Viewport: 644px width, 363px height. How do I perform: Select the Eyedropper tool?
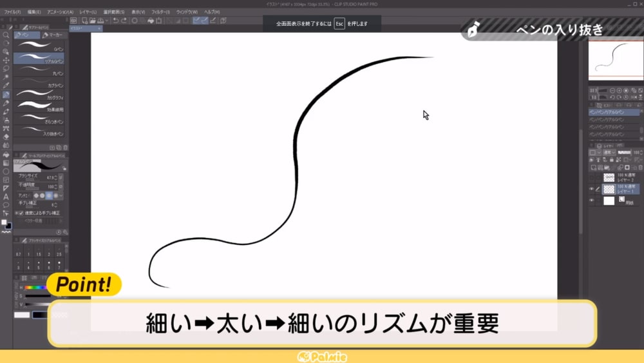pos(6,85)
